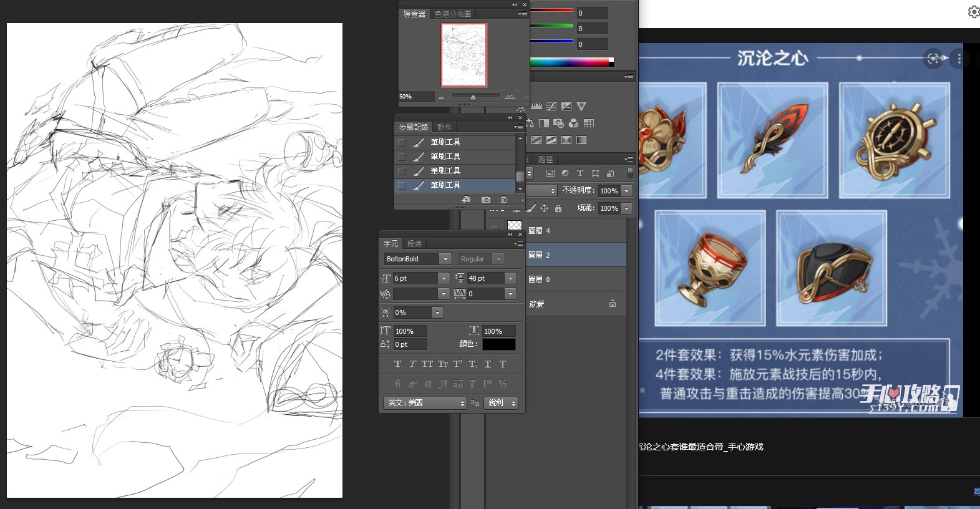This screenshot has width=980, height=509.
Task: Open 銳利 anti-aliasing dropdown
Action: tap(501, 403)
